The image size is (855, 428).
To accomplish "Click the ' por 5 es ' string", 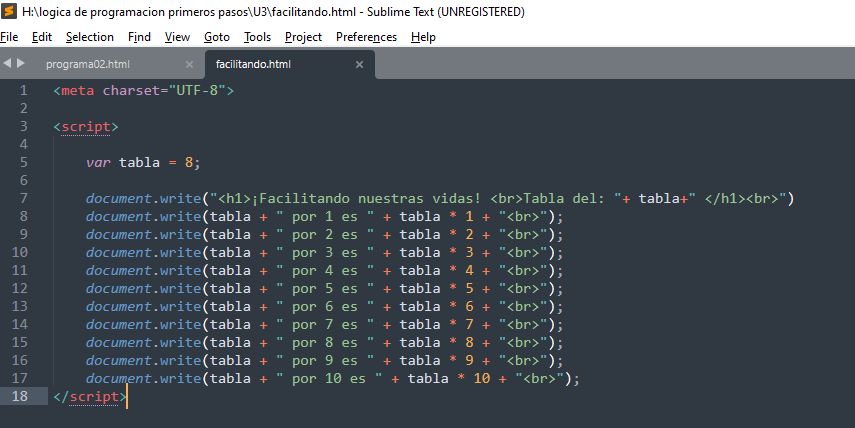I will click(x=325, y=288).
